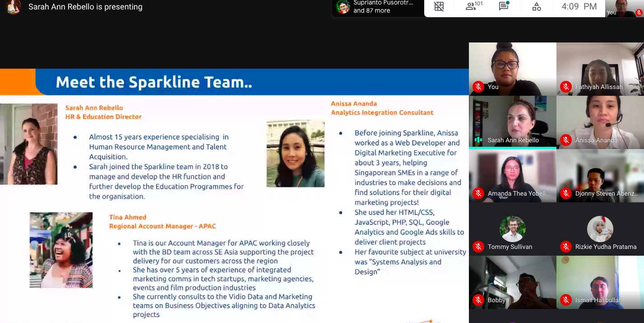Open the participants list showing 101
644x323 pixels.
point(474,6)
